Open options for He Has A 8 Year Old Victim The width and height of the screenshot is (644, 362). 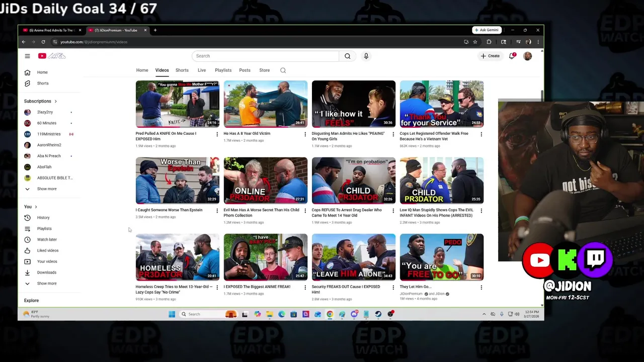pyautogui.click(x=305, y=134)
